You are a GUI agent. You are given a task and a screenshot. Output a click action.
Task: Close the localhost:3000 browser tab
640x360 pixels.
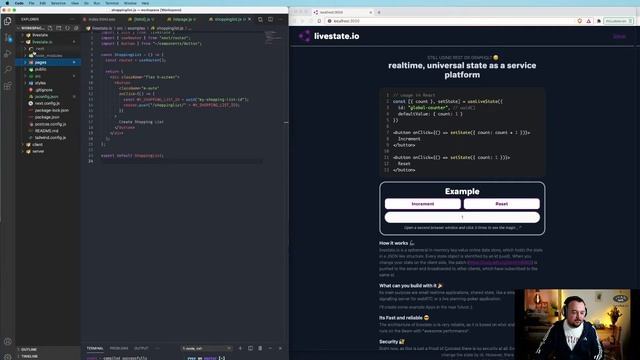[x=371, y=12]
